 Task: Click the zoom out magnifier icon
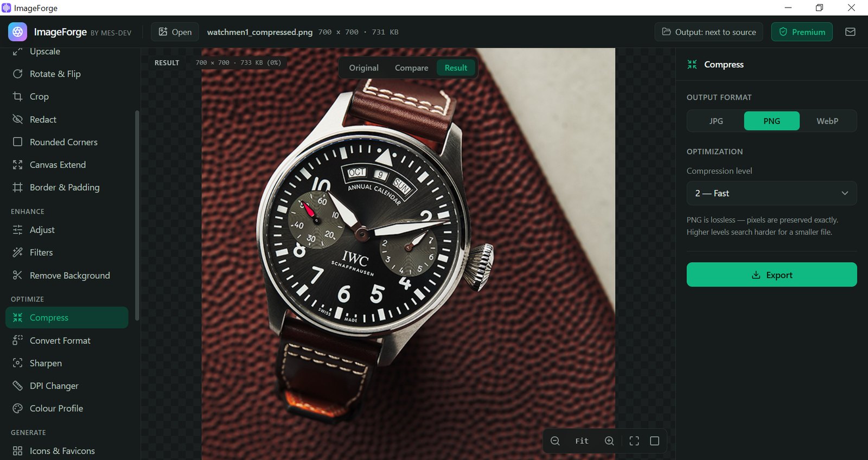[x=555, y=441]
